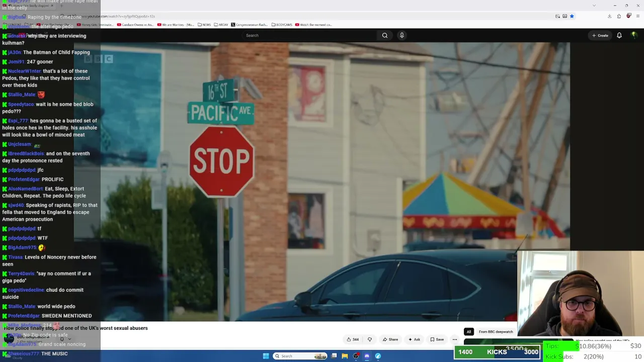Screen dimensions: 644x362
Task: Open Candace Owens bookmark
Action: coord(136,25)
